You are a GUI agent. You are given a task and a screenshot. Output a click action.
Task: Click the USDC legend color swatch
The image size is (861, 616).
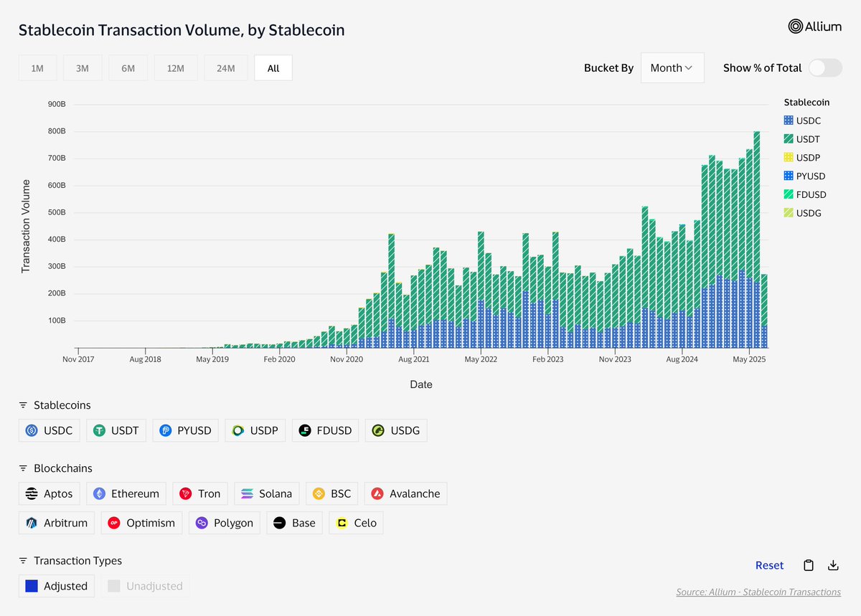(789, 121)
